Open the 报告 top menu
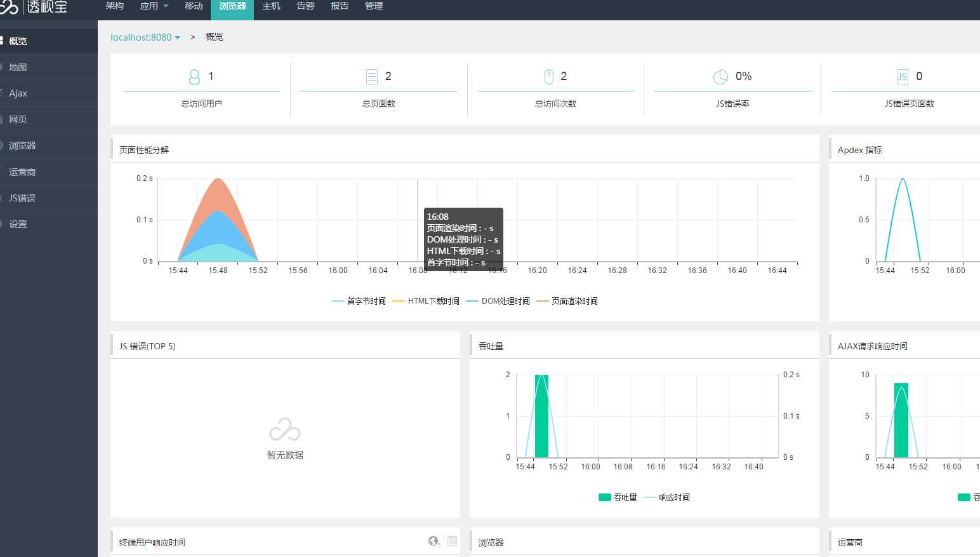The image size is (980, 557). 340,6
